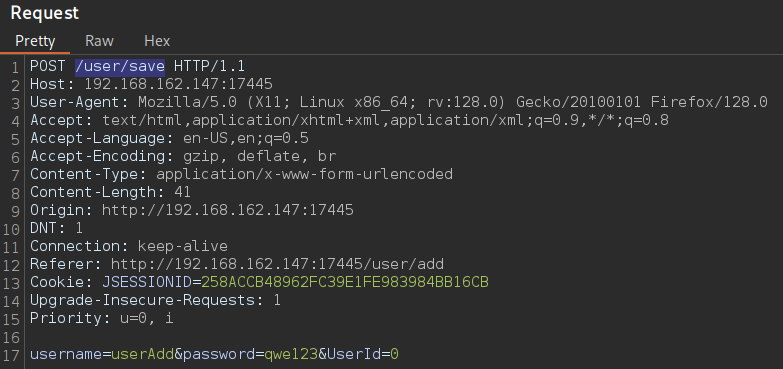Click the Content-Length value 41
The width and height of the screenshot is (783, 369).
point(182,192)
